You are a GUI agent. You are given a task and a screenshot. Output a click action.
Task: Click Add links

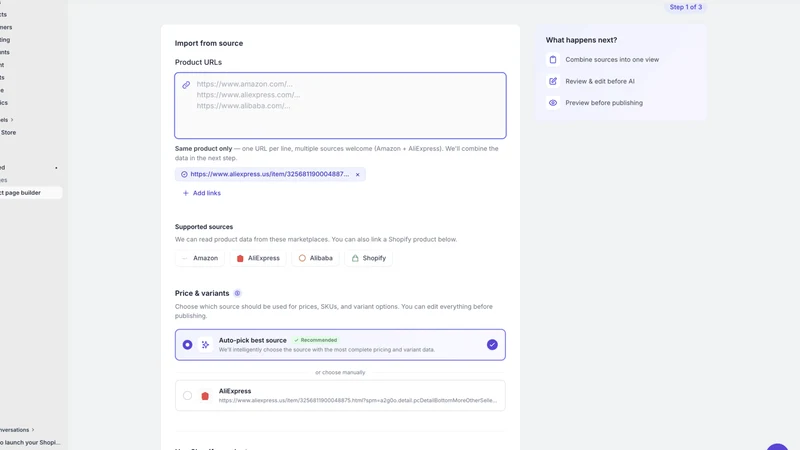[x=202, y=193]
